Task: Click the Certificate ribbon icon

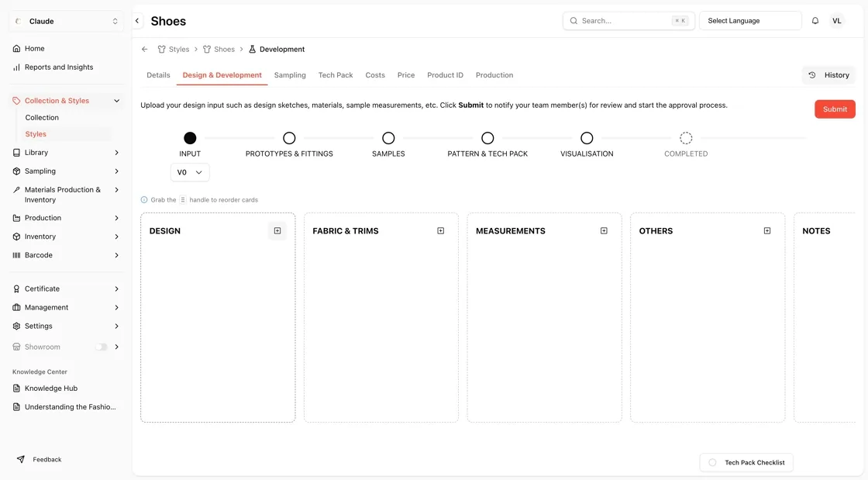Action: click(x=16, y=289)
